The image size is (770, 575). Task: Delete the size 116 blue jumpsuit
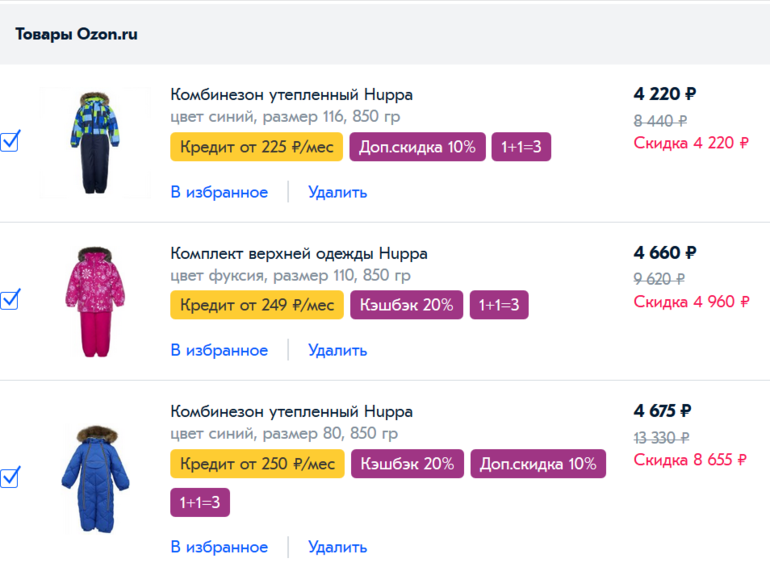[x=337, y=192]
